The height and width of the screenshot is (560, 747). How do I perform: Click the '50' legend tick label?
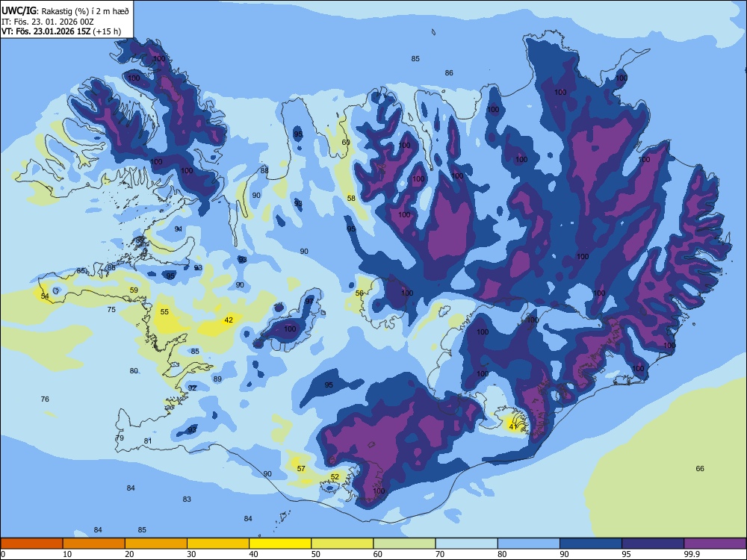click(x=316, y=554)
